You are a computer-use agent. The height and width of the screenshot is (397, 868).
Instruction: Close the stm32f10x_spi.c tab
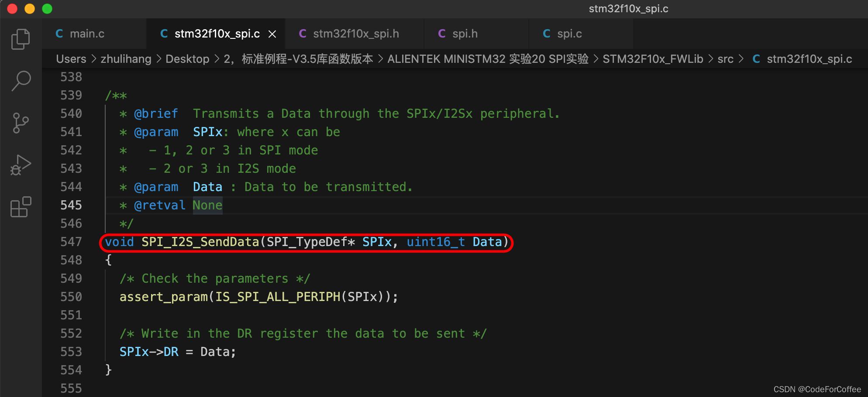[272, 34]
